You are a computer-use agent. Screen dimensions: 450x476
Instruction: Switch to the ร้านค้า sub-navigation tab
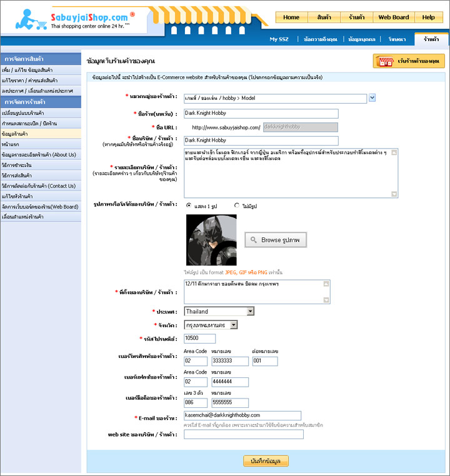[431, 39]
